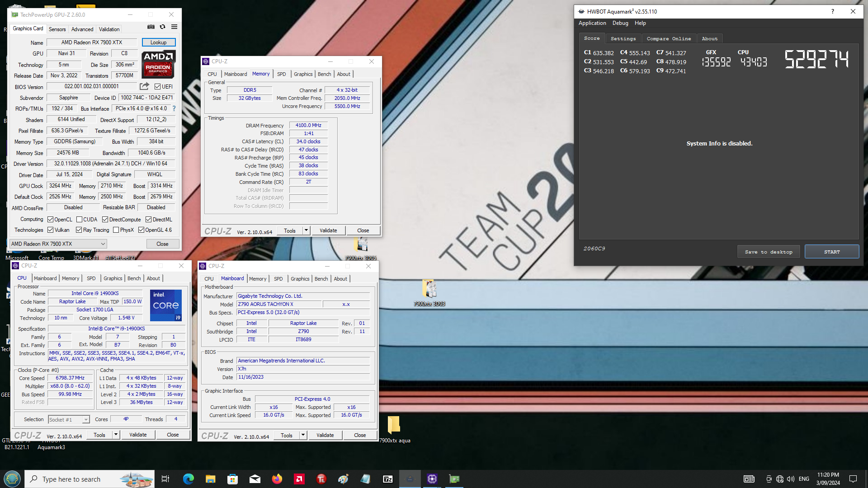
Task: Click the Bus Interface question mark icon
Action: click(174, 108)
